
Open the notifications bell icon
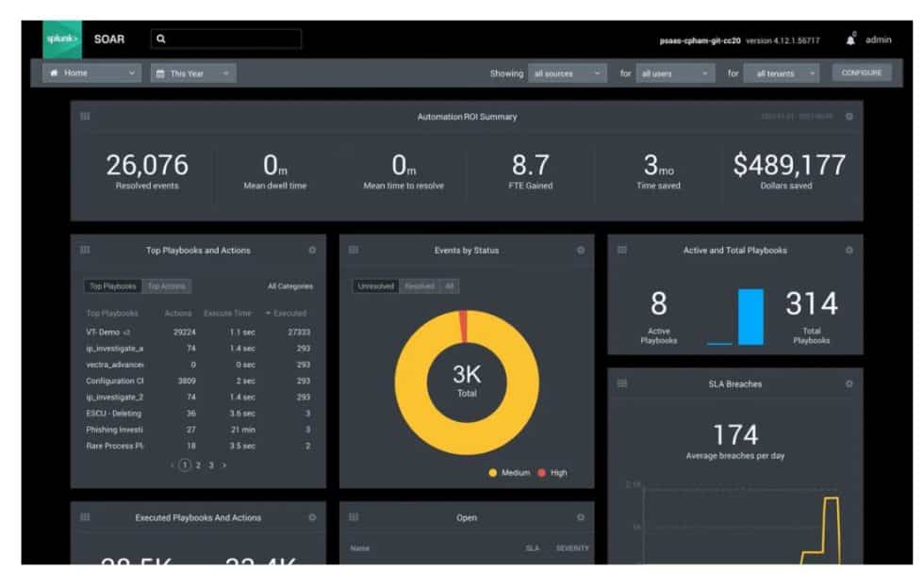tap(851, 39)
